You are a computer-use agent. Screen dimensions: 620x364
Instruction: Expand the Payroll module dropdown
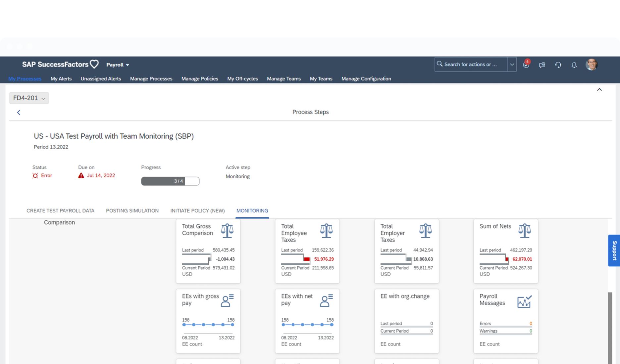click(x=118, y=65)
